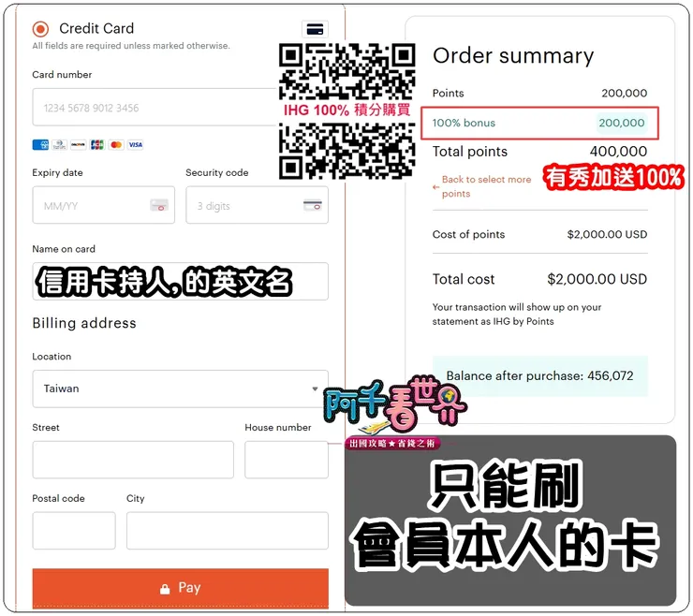
Task: Click the All fields are required note
Action: tap(131, 46)
